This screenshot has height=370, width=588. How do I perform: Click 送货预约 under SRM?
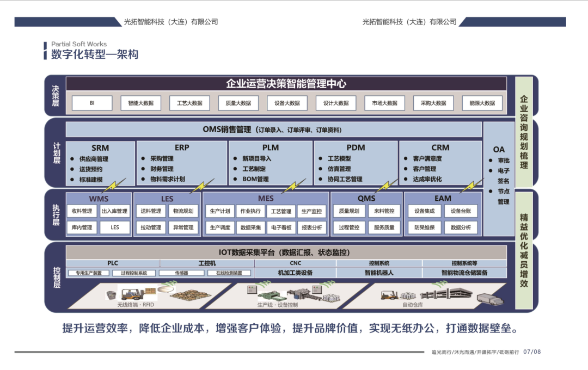[91, 169]
